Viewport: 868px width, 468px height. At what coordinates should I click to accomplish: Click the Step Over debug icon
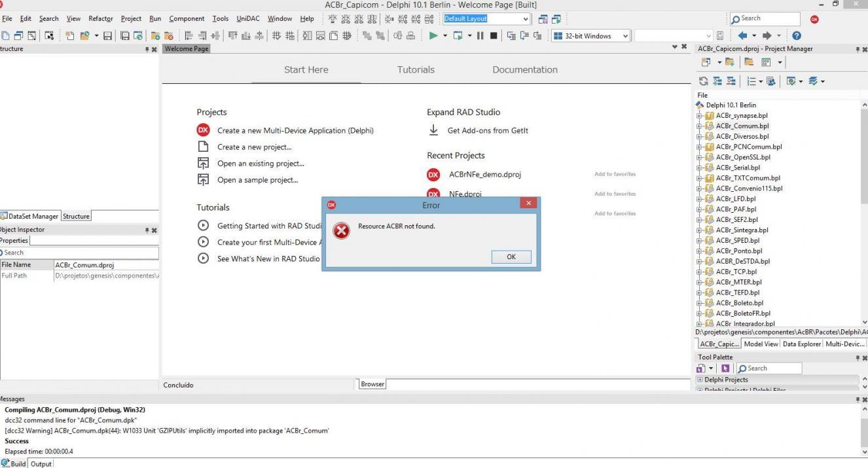click(524, 36)
